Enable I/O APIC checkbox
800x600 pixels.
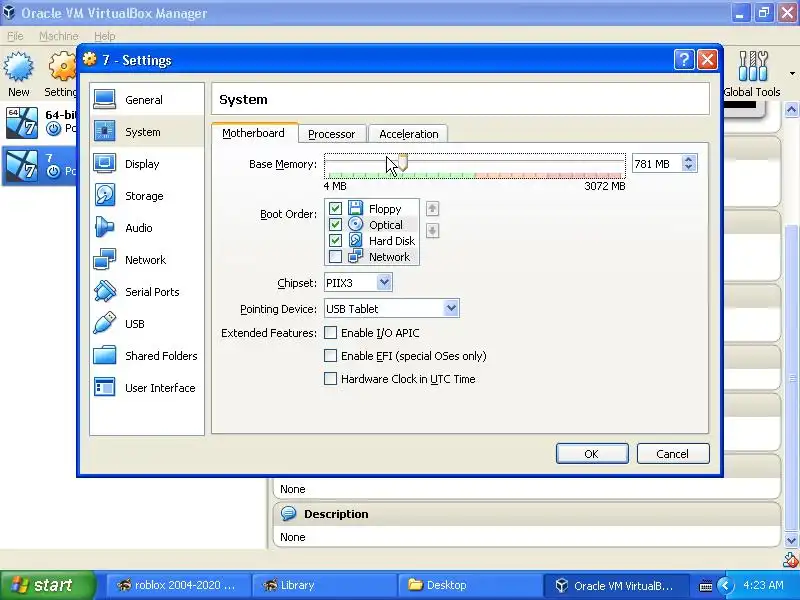(331, 333)
